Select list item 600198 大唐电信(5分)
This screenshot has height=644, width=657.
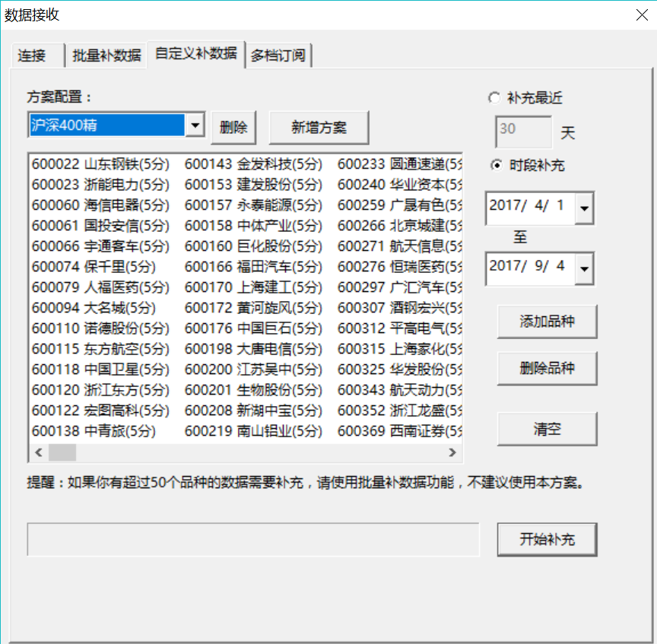click(x=253, y=348)
